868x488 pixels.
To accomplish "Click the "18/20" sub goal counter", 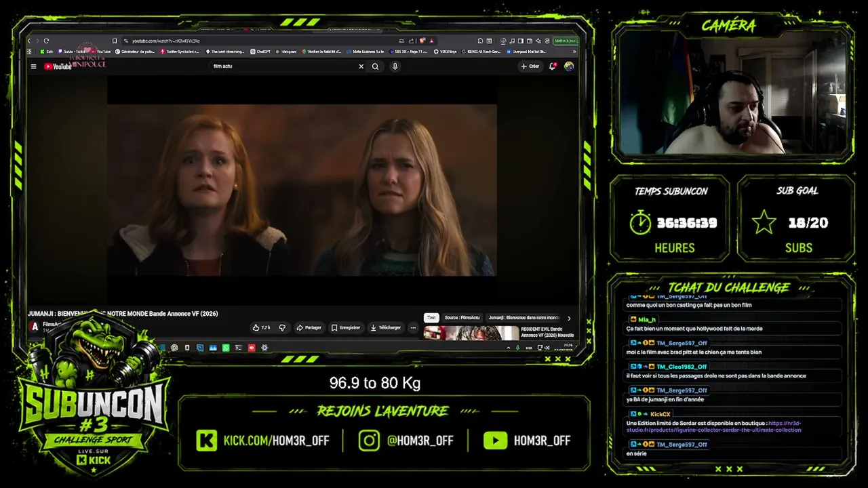I will [x=808, y=223].
